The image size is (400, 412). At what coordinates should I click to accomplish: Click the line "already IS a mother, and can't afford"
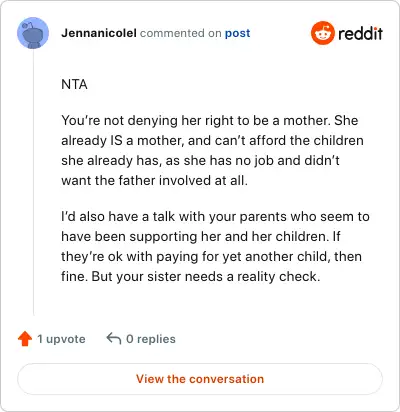pos(212,141)
